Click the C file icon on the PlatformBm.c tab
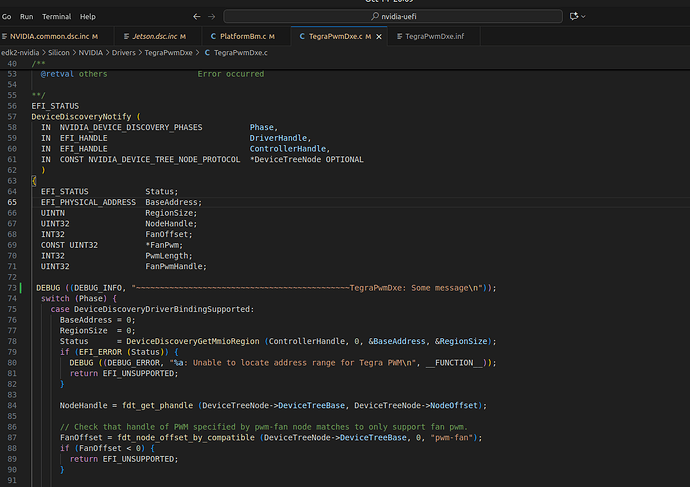 (211, 36)
